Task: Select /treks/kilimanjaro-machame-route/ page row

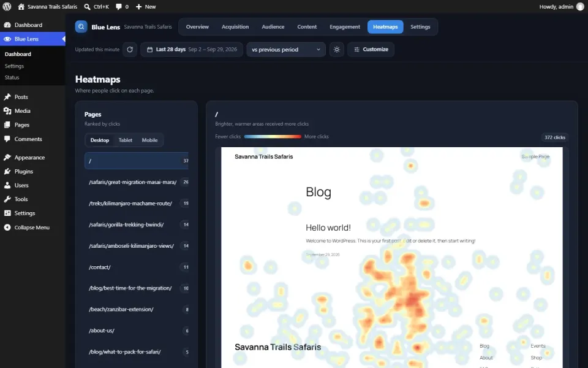Action: point(137,203)
